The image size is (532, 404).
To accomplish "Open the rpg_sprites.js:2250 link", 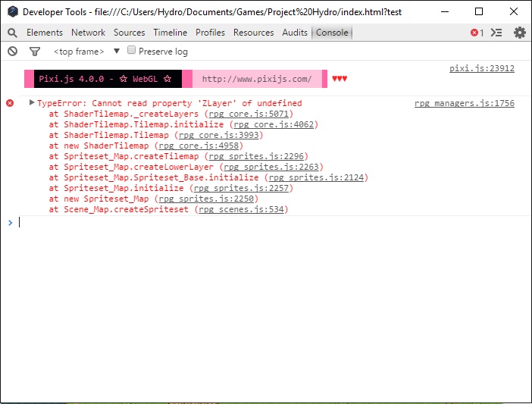I will 206,199.
